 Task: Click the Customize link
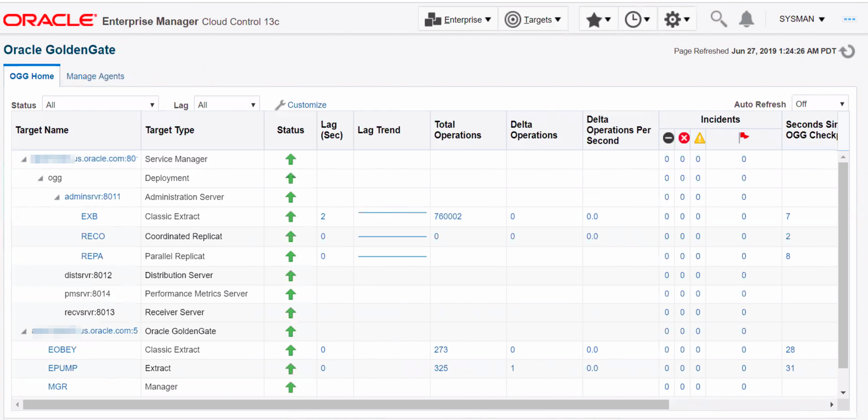click(x=306, y=105)
